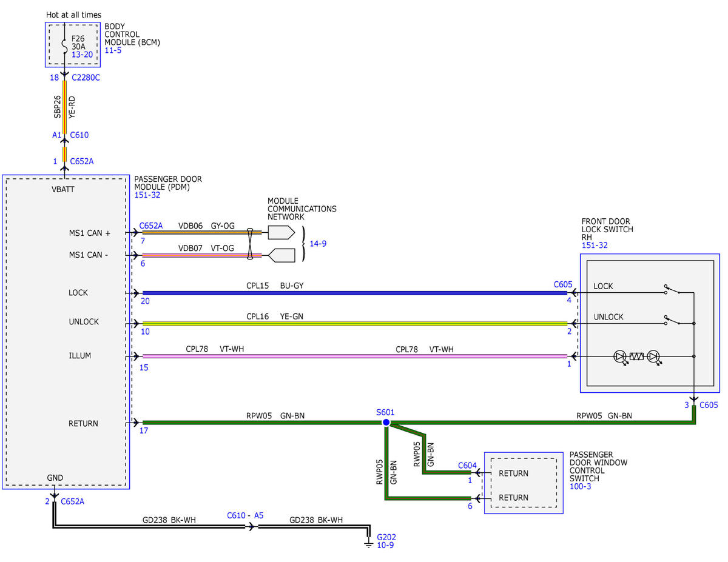Click the upper module communications network arrow

(x=281, y=232)
